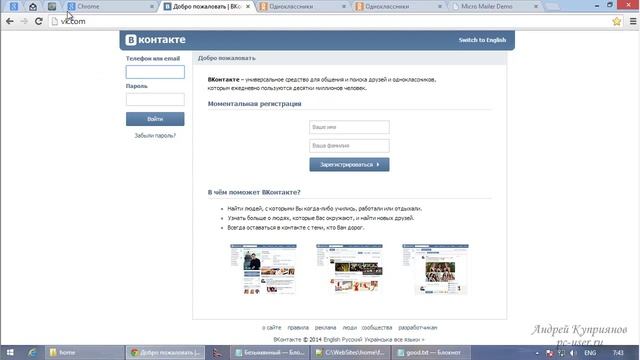Open the C:\WebSites\home taskbar window
The image size is (640, 360).
[x=350, y=352]
